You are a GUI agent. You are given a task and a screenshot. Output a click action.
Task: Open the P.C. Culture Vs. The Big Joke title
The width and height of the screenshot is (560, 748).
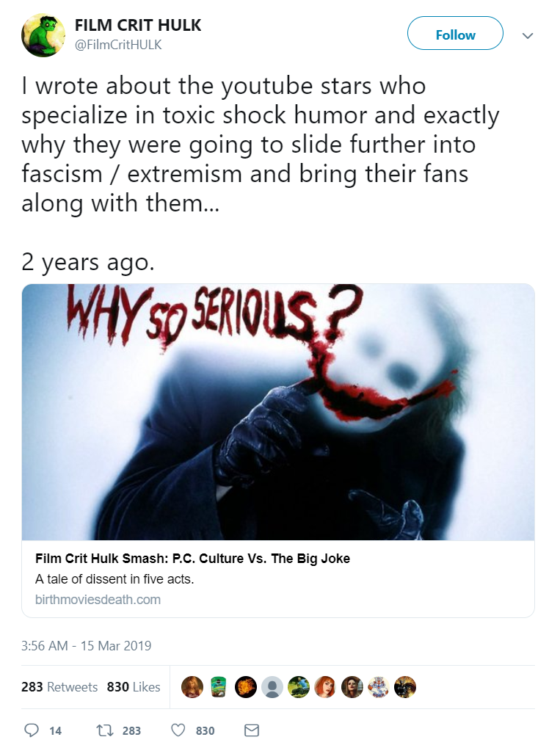click(193, 559)
